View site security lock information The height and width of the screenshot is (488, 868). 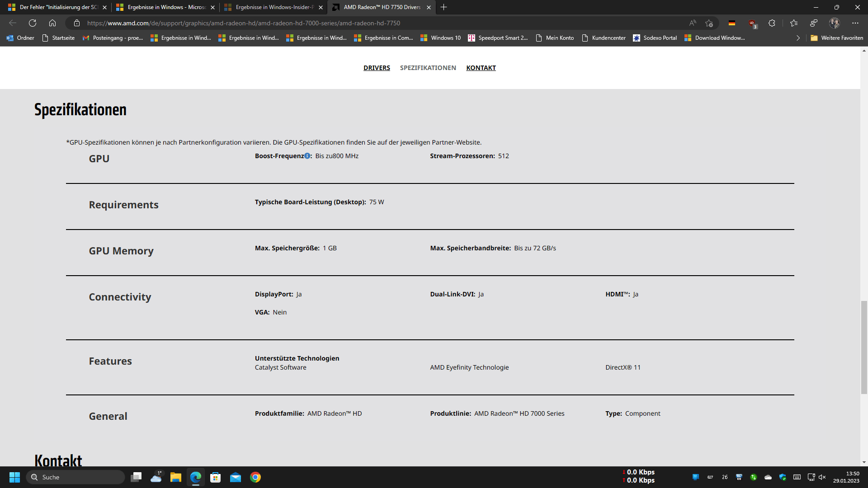coord(77,23)
